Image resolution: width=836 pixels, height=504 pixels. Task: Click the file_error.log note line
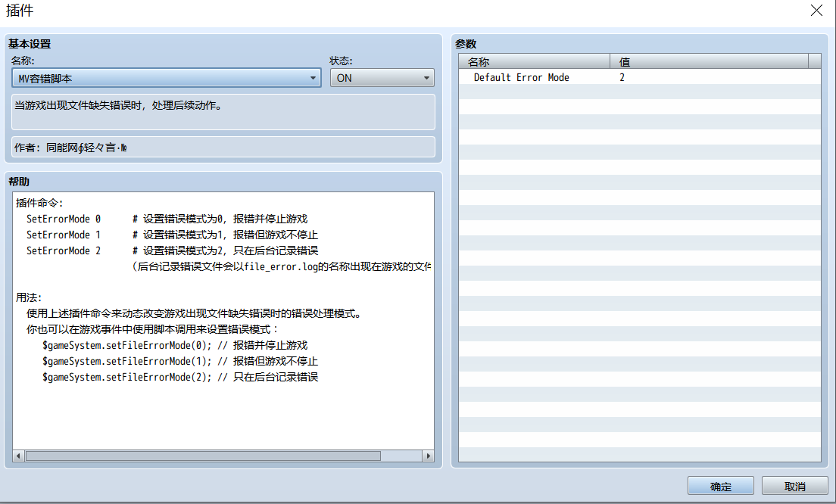282,266
